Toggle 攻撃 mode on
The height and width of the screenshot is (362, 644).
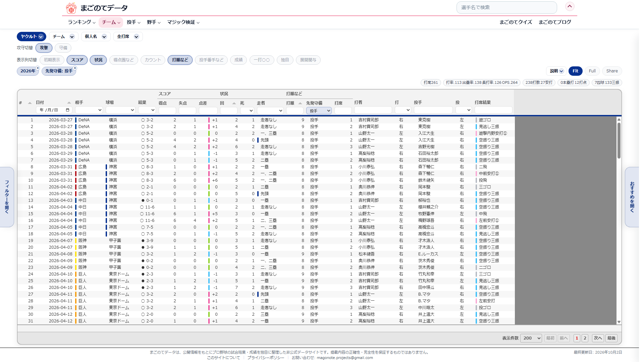pos(44,48)
